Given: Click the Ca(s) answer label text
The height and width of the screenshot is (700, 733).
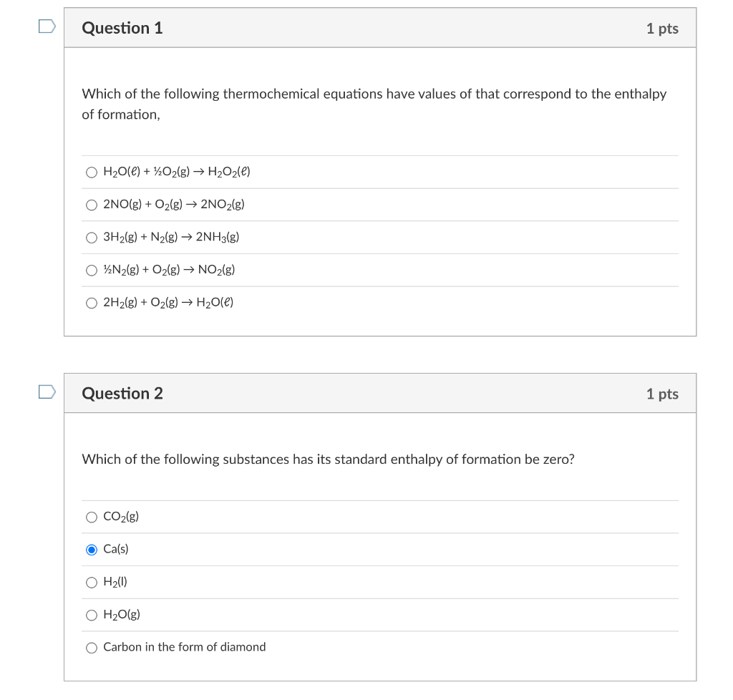Looking at the screenshot, I should (x=116, y=549).
